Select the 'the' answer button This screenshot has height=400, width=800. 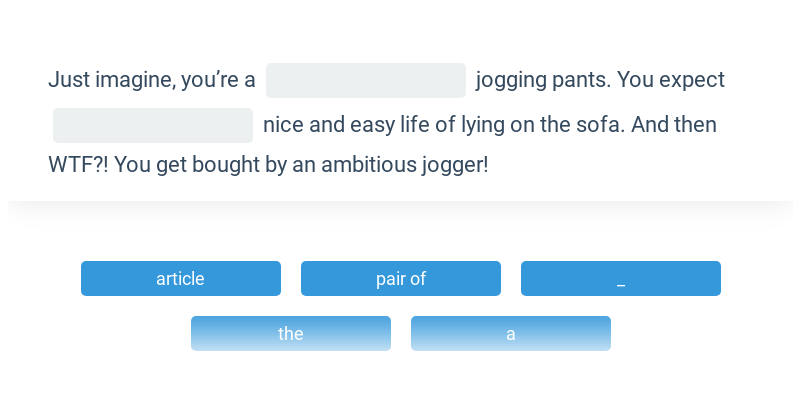click(291, 333)
